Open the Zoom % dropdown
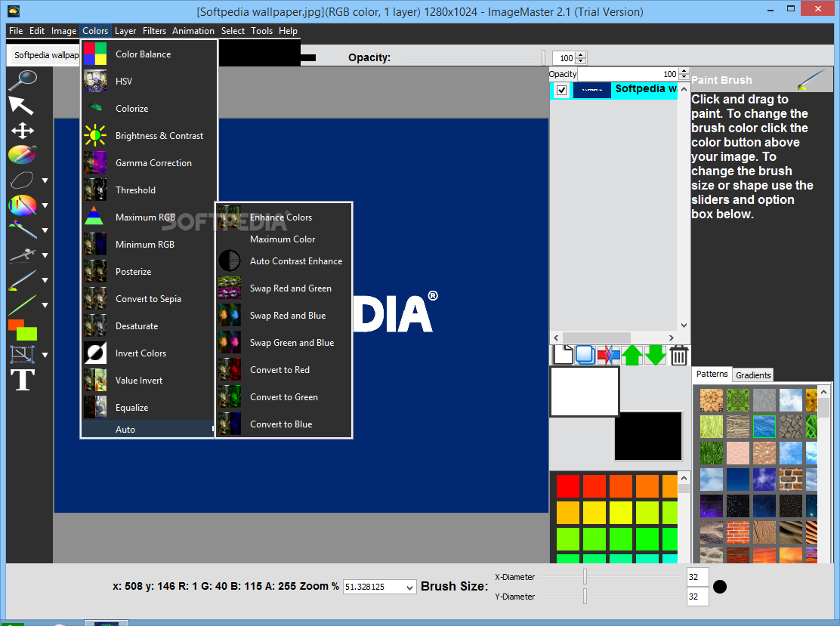Image resolution: width=840 pixels, height=626 pixels. point(409,587)
